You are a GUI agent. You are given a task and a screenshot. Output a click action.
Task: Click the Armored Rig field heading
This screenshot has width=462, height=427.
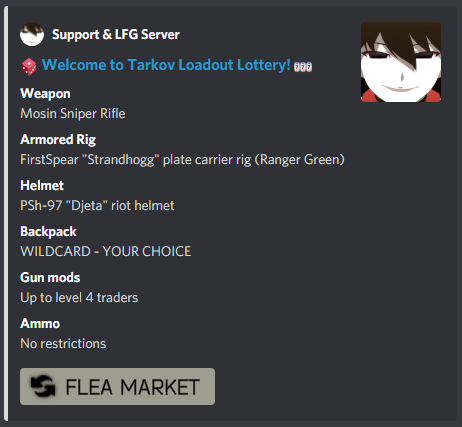58,140
